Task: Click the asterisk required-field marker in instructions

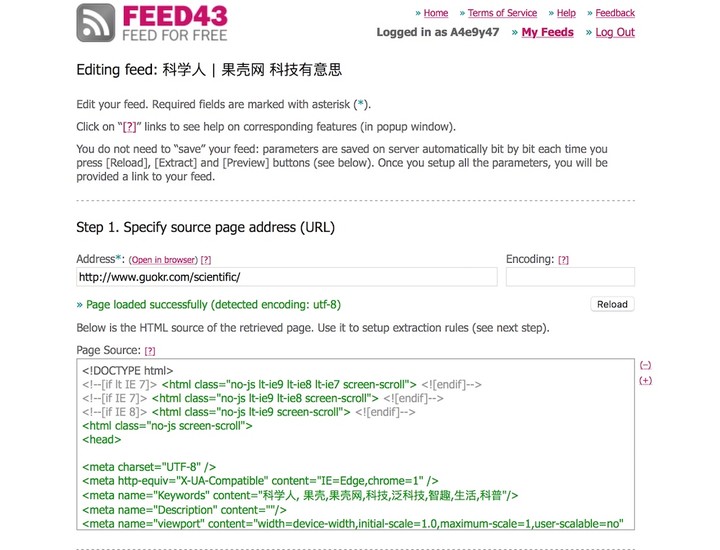Action: [x=360, y=103]
